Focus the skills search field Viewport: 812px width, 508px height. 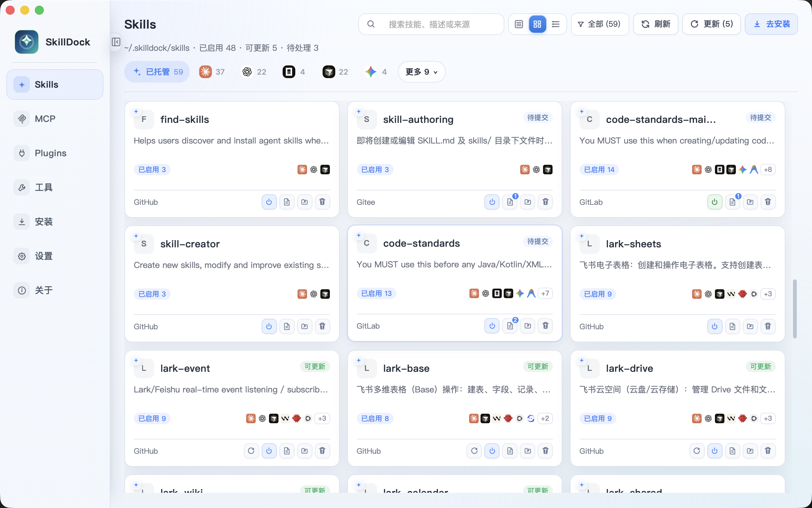431,24
